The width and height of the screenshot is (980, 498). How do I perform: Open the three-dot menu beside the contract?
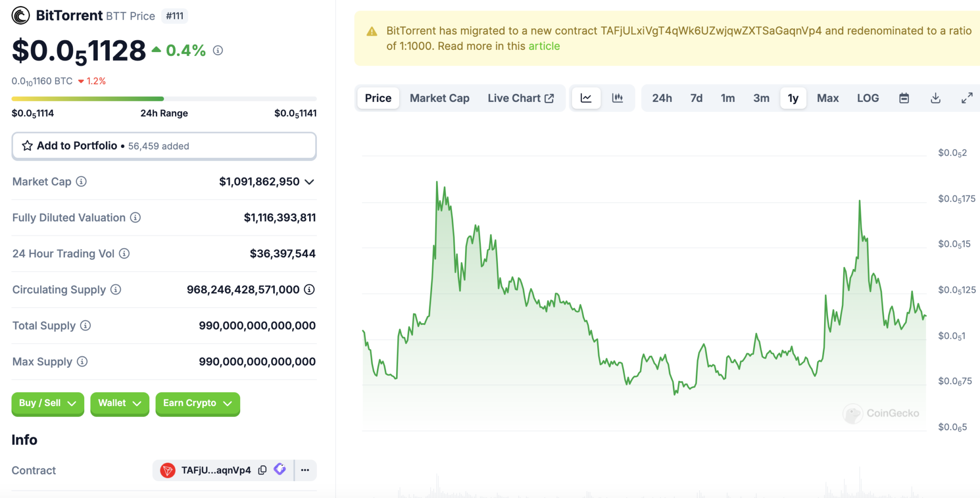(x=305, y=470)
